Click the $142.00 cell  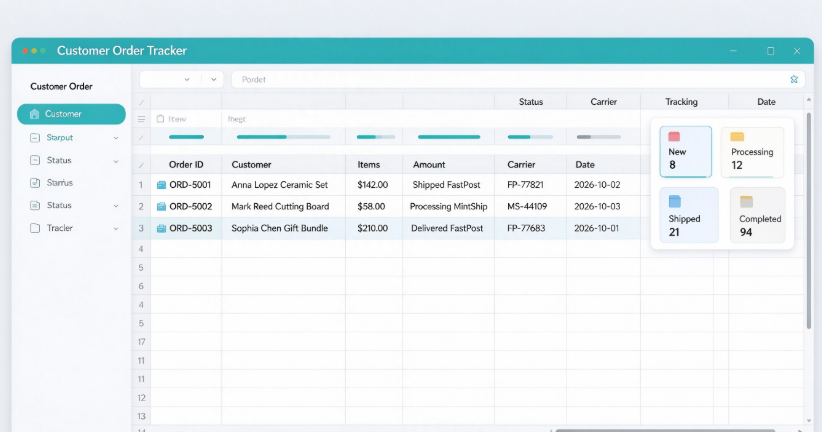[x=373, y=185]
